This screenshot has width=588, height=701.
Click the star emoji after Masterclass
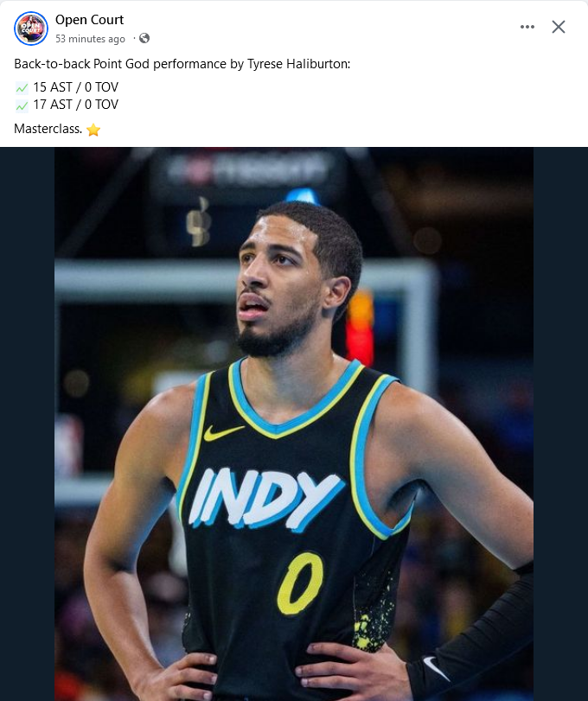93,130
